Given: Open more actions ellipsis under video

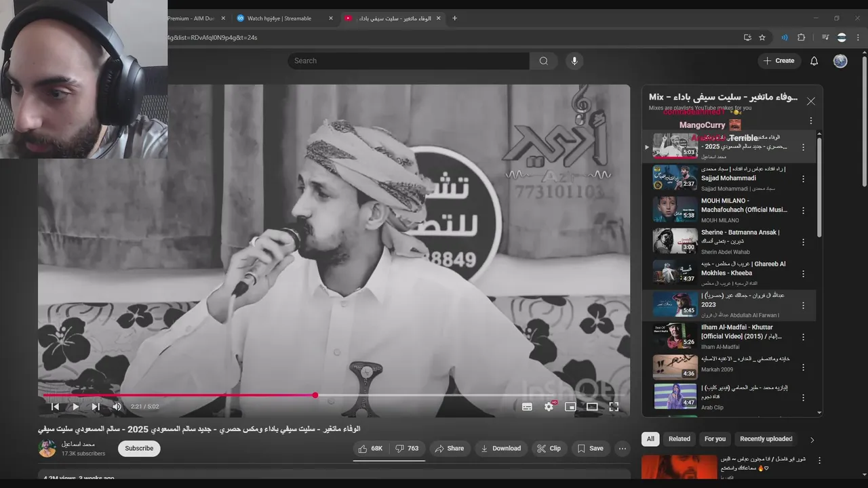Looking at the screenshot, I should (x=622, y=449).
